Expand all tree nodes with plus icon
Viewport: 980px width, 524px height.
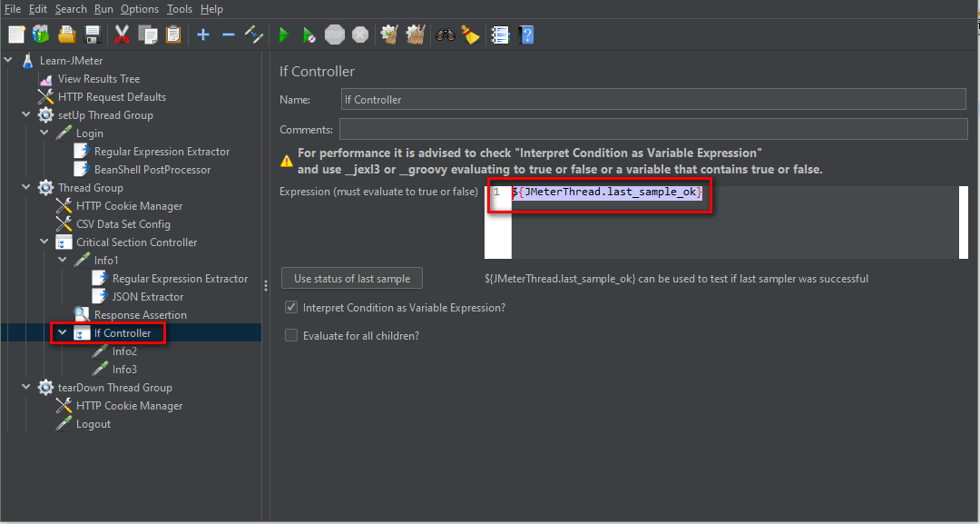click(x=203, y=35)
